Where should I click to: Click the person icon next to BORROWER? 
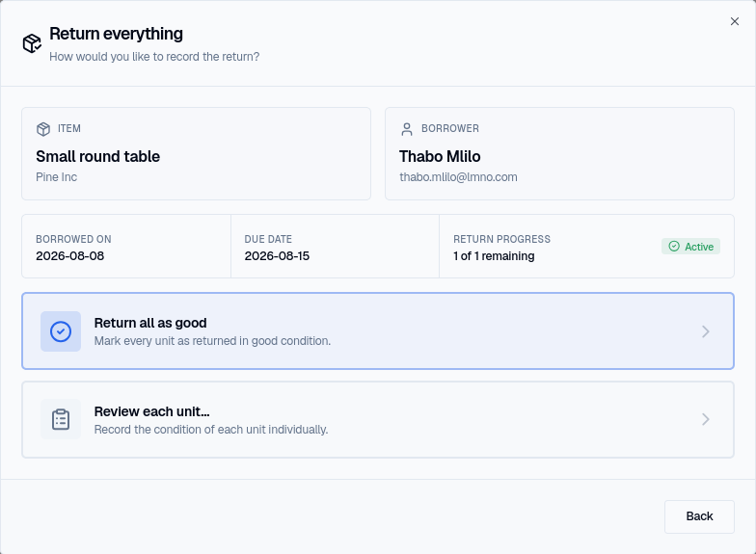(407, 129)
